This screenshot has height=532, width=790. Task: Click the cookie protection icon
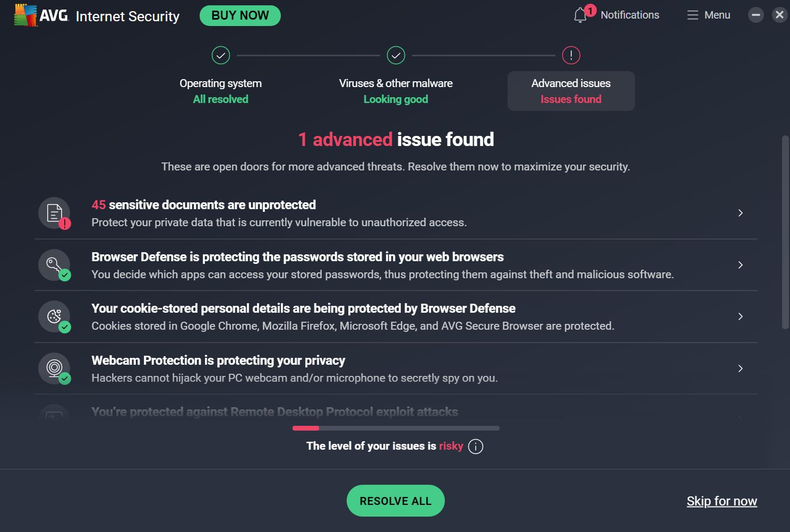pyautogui.click(x=55, y=316)
